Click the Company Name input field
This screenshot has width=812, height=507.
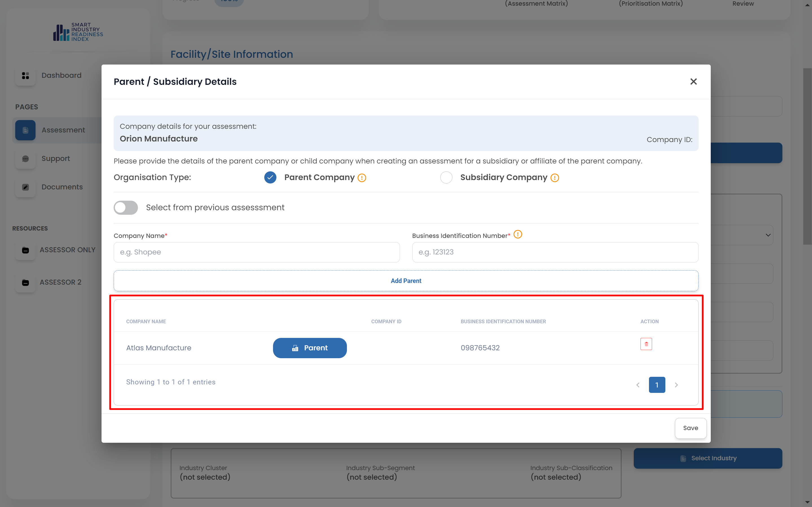256,252
